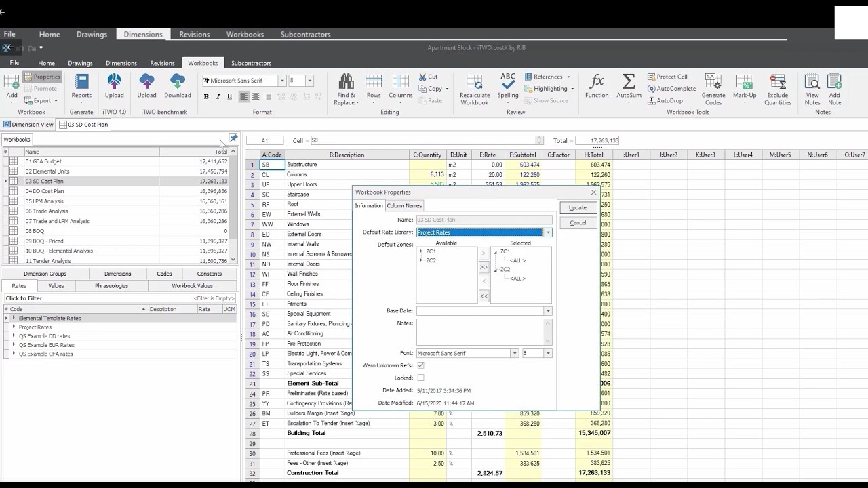Toggle the pin icon on Workbooks panel
Image resolution: width=868 pixels, height=488 pixels.
point(234,138)
